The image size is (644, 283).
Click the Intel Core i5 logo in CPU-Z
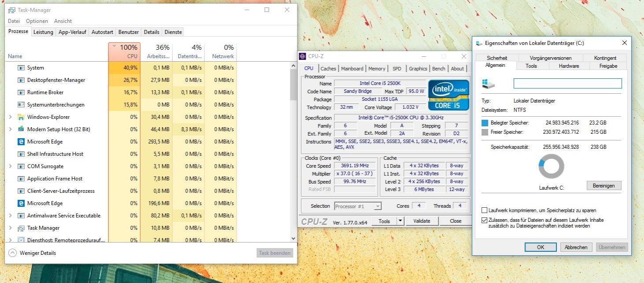tap(448, 95)
